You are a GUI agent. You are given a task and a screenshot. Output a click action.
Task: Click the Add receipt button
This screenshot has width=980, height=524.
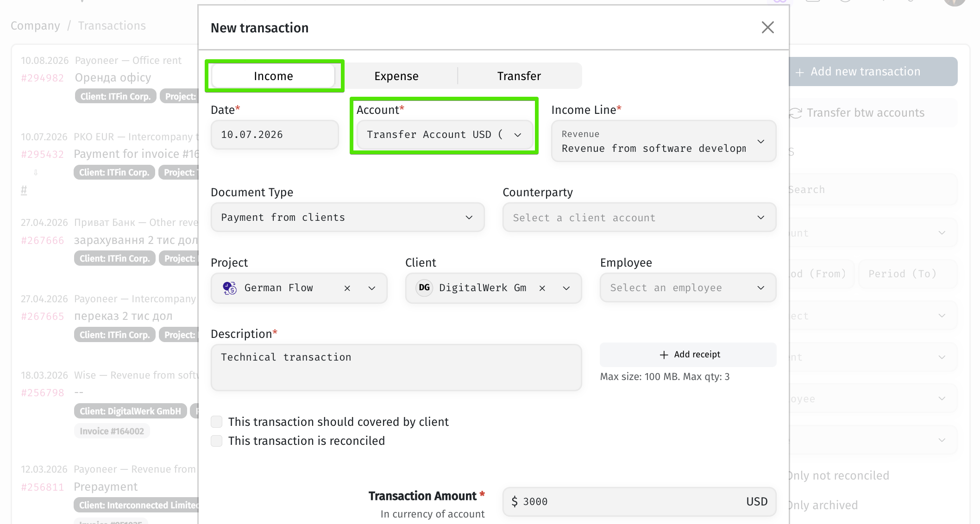(688, 355)
